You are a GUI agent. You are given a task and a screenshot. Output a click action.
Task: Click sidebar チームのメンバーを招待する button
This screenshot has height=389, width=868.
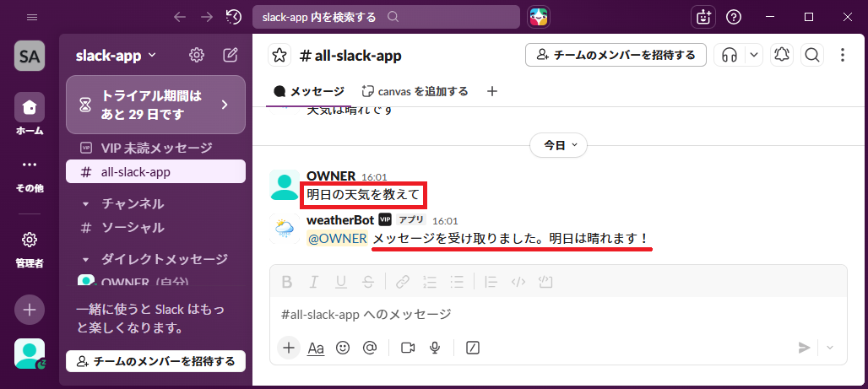click(155, 361)
